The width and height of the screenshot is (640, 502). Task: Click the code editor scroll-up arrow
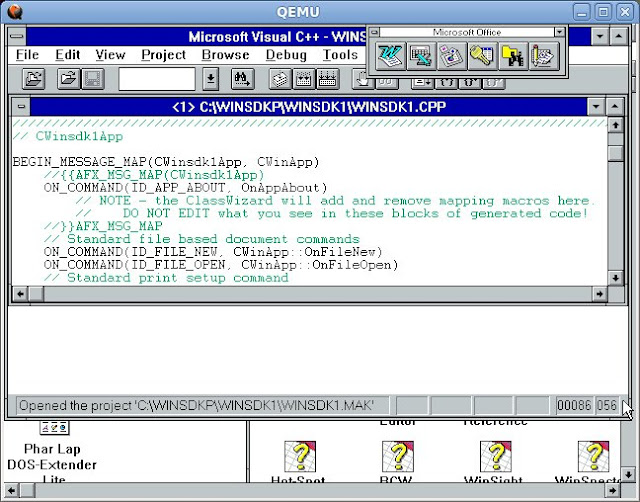pyautogui.click(x=616, y=125)
